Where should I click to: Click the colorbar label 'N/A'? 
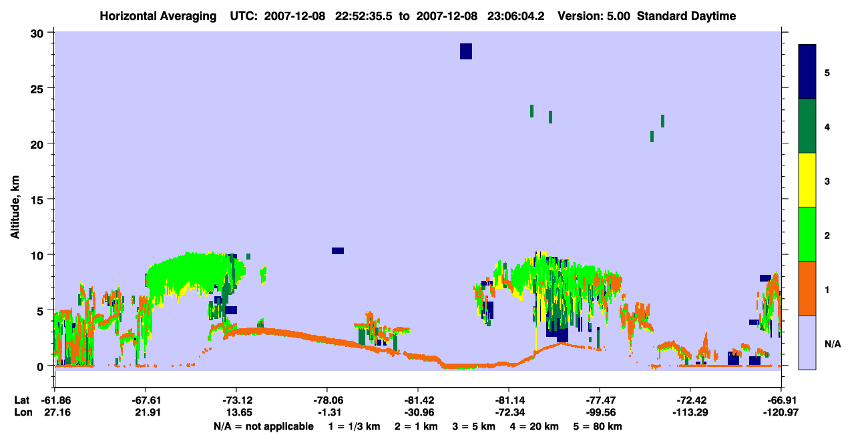click(833, 344)
